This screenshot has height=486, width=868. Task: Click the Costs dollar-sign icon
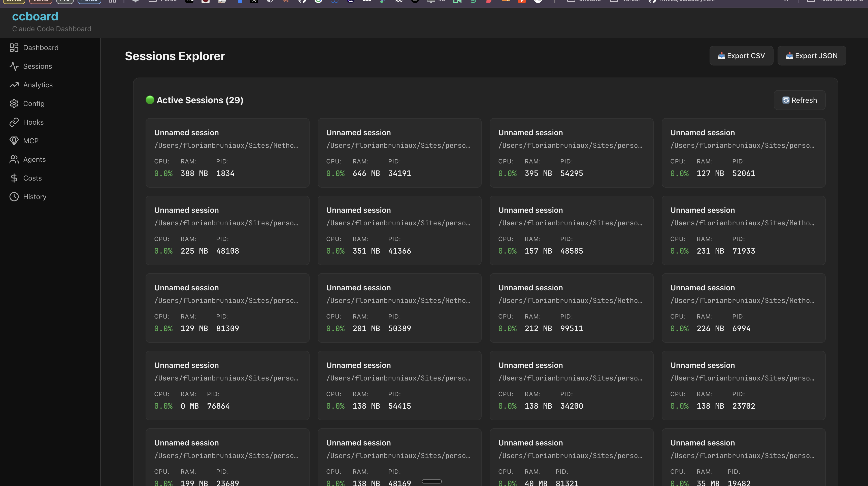(x=14, y=178)
